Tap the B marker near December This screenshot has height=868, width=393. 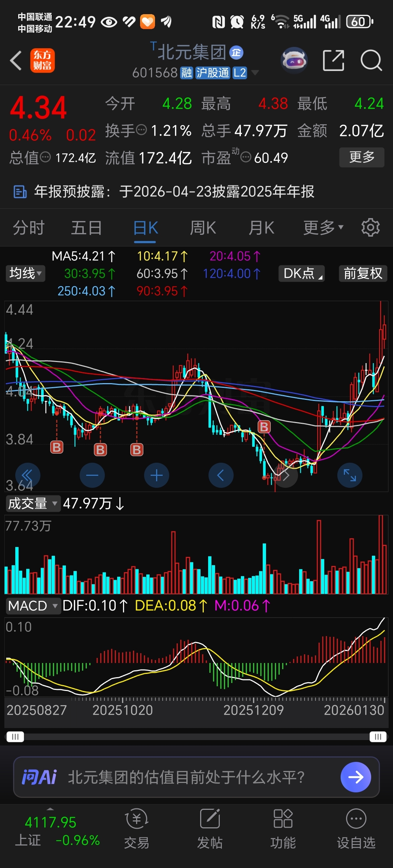264,427
